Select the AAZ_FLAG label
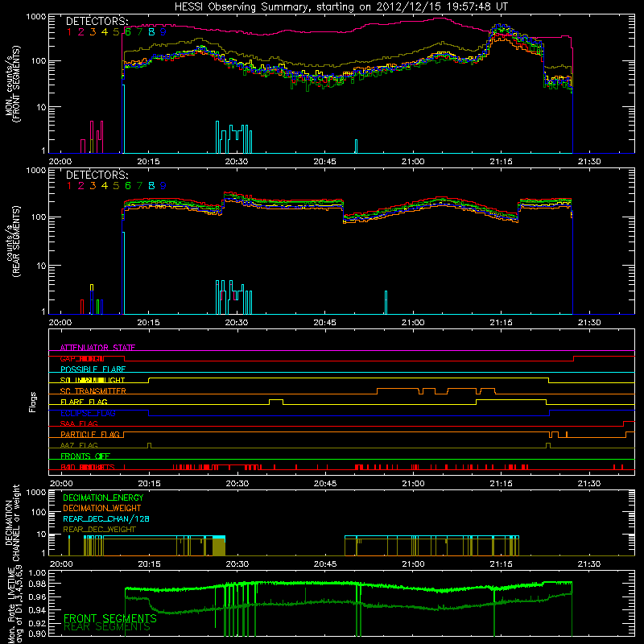Screen dimensions: 644x644 click(x=79, y=445)
